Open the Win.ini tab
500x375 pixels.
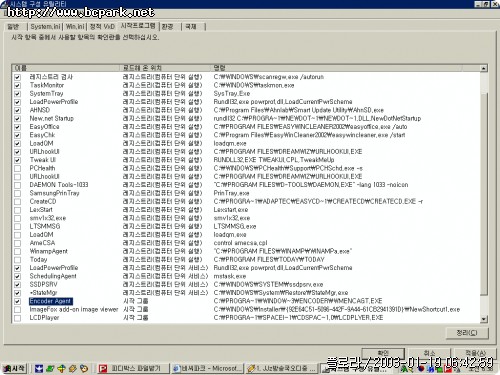[x=75, y=27]
